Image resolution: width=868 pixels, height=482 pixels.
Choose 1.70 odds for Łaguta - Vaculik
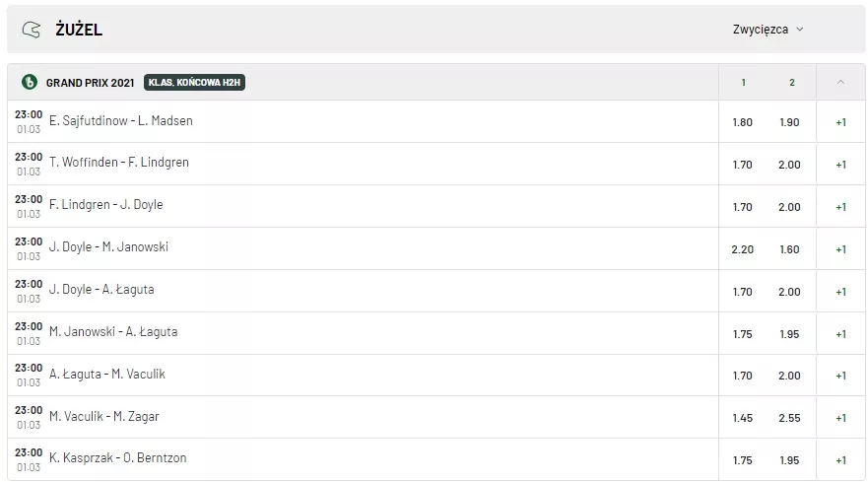tap(742, 376)
